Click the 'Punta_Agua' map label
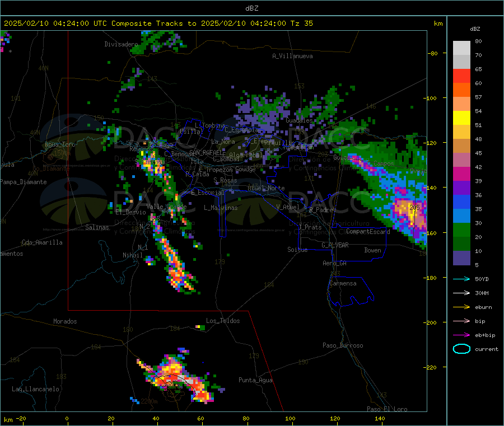 255,380
